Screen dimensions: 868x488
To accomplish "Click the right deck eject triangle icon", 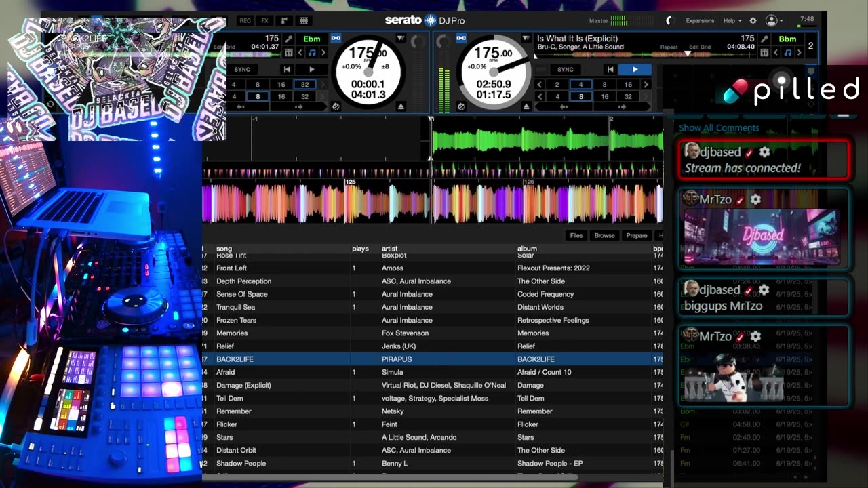I will pos(526,106).
